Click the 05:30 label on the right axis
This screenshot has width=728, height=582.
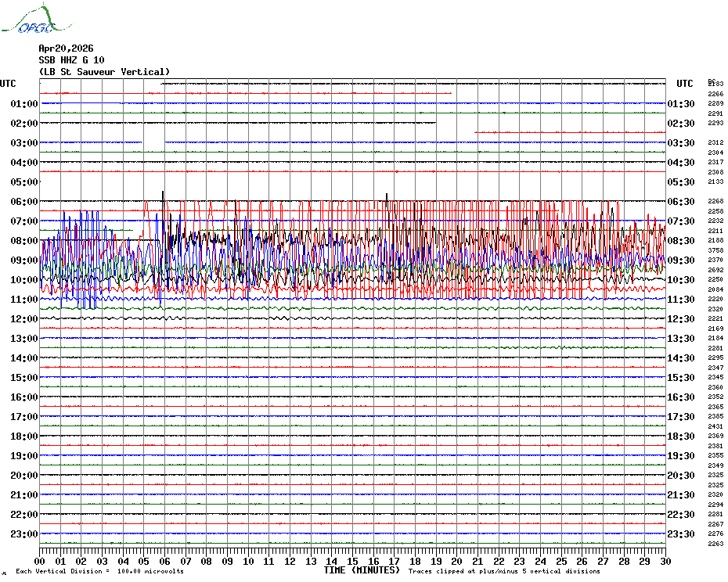(x=680, y=182)
